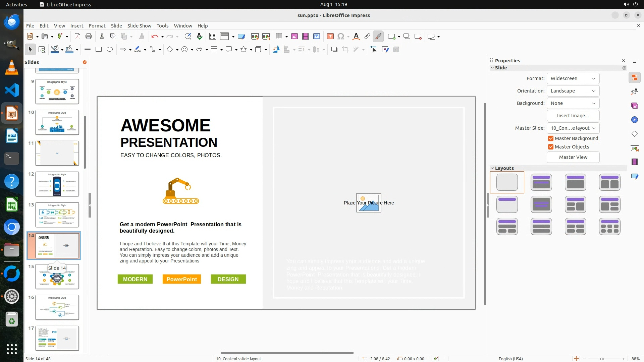
Task: Click the Insert Table toolbar icon
Action: pos(279,37)
